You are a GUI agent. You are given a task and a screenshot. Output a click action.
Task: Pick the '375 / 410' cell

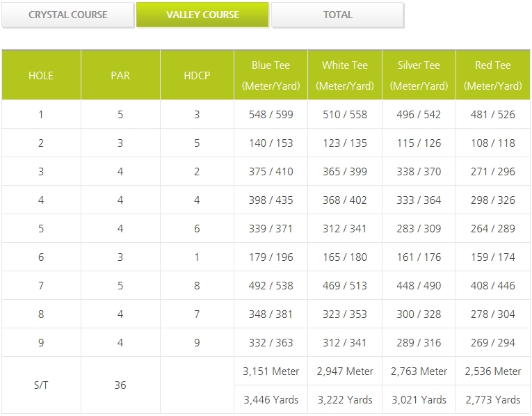click(x=271, y=172)
